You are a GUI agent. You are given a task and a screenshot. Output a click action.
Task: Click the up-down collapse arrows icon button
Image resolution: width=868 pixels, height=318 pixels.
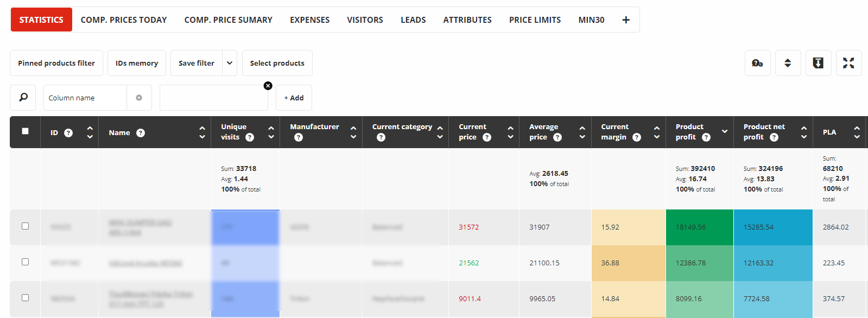(x=788, y=63)
